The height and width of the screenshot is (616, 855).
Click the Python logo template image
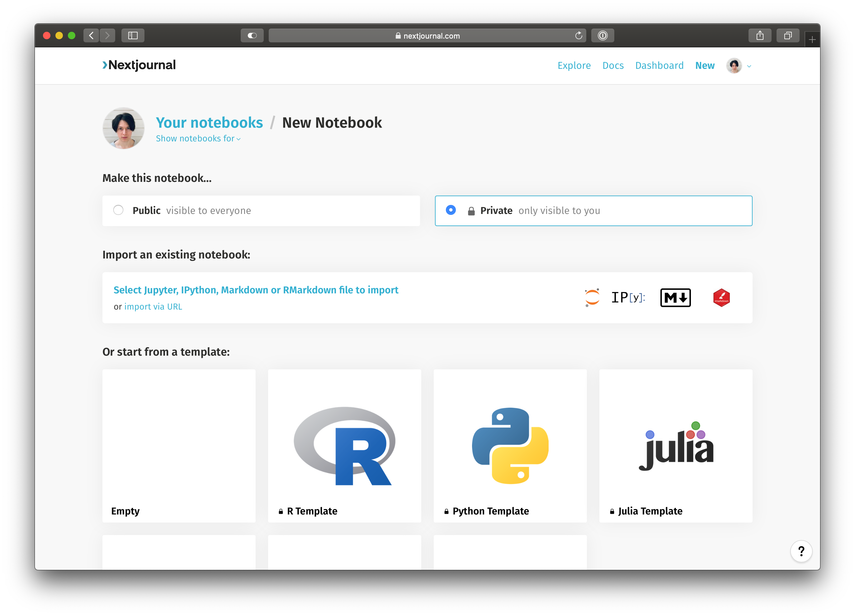click(x=510, y=446)
